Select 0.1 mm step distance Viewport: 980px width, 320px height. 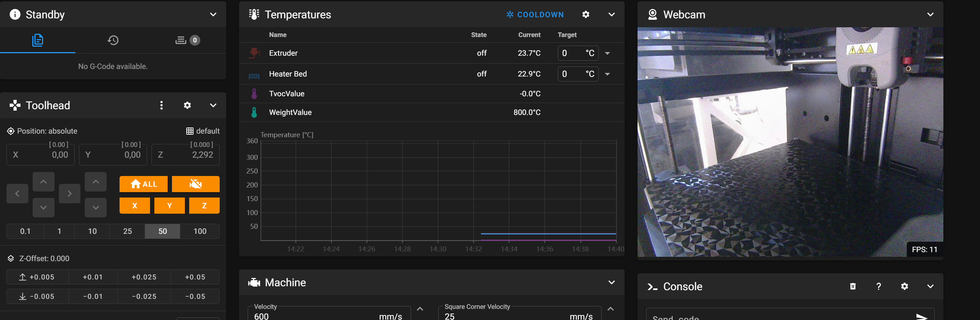(25, 231)
